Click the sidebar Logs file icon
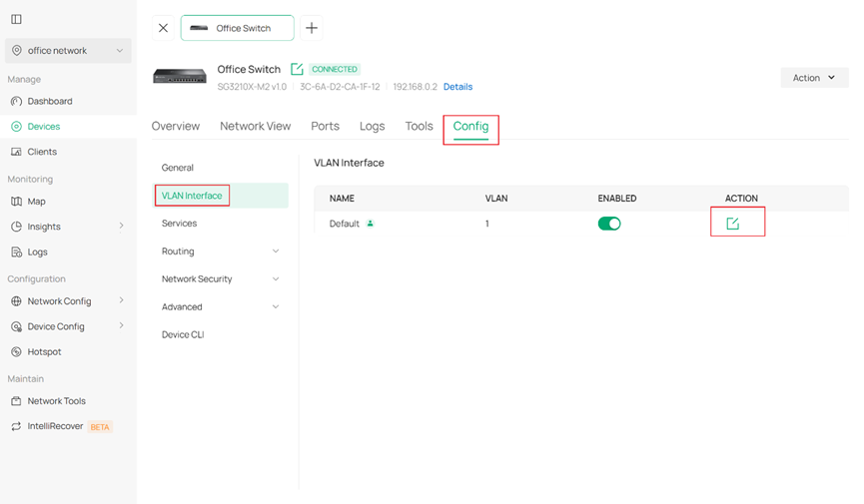Image resolution: width=864 pixels, height=504 pixels. 17,252
